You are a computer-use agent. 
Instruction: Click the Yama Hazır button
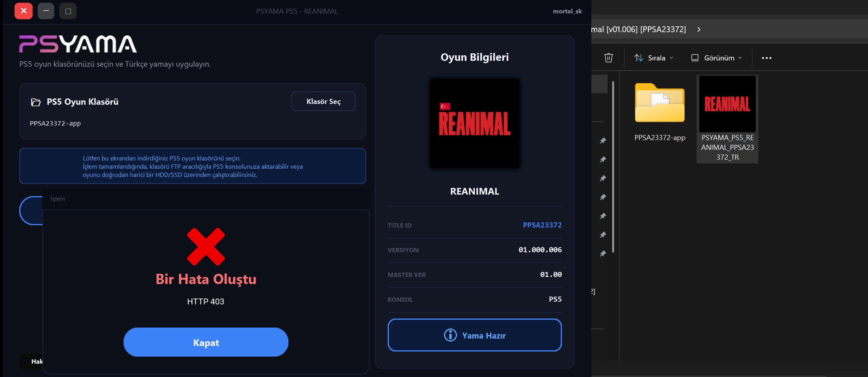coord(475,335)
